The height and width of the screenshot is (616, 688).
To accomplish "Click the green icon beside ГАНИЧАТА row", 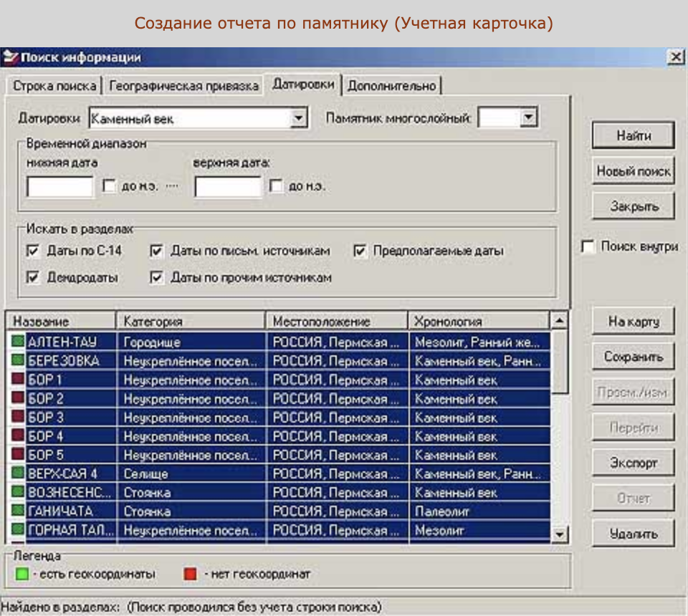I will point(18,511).
